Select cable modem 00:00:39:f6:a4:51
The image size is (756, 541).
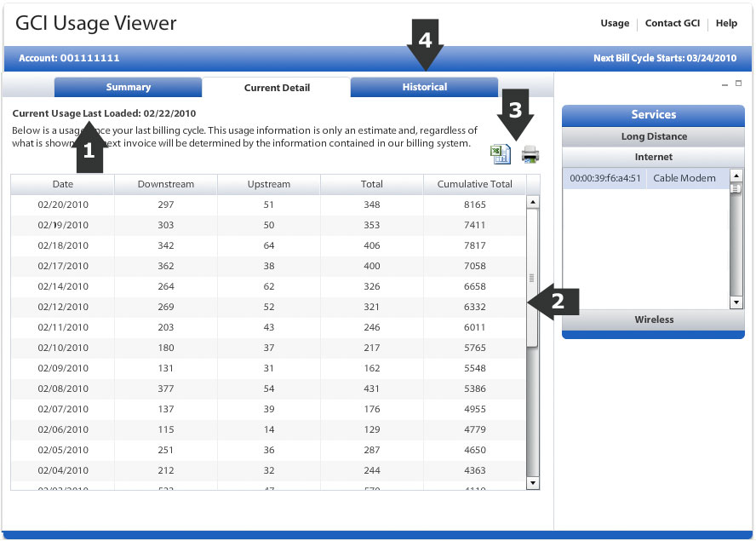(x=646, y=178)
